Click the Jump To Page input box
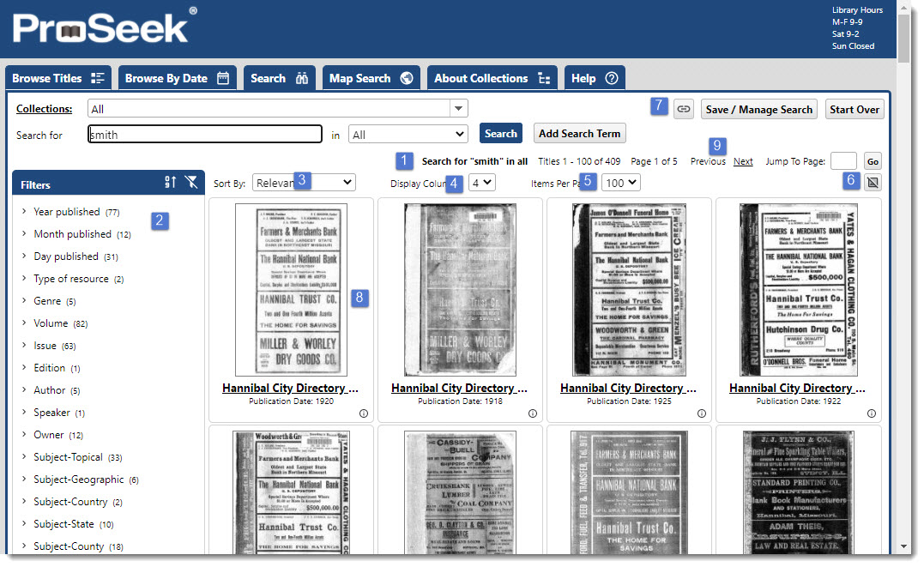924x567 pixels. click(x=843, y=161)
